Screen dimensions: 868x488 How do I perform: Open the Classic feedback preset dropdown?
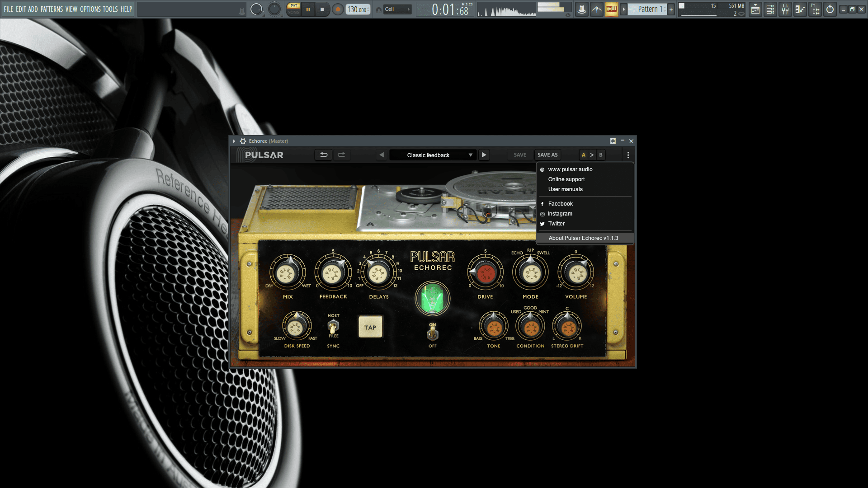pos(433,155)
